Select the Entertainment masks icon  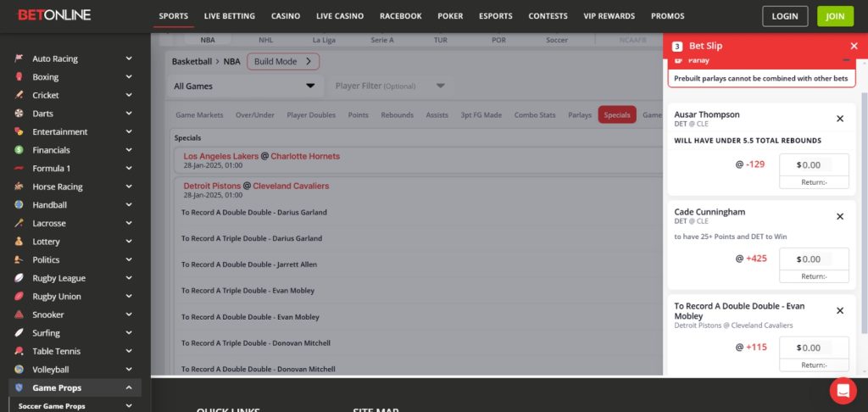tap(19, 131)
